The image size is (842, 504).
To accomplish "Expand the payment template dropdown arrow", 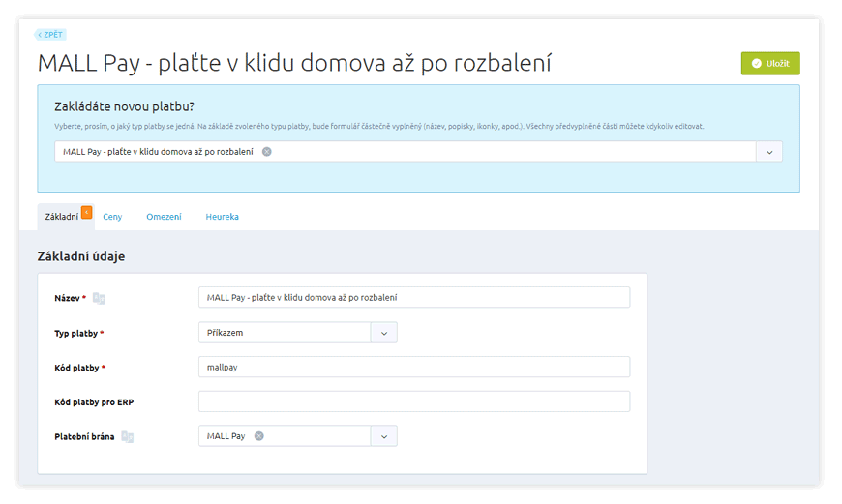I will click(x=769, y=152).
